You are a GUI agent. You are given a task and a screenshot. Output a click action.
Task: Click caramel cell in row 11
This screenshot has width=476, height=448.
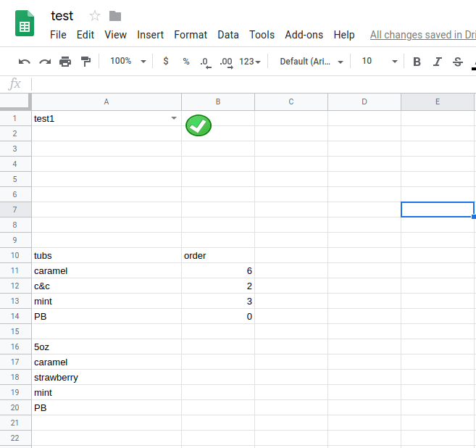pyautogui.click(x=107, y=270)
